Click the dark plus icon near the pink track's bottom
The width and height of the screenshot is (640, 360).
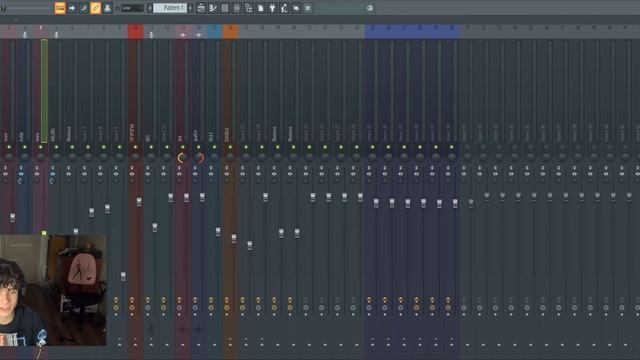coord(182,329)
